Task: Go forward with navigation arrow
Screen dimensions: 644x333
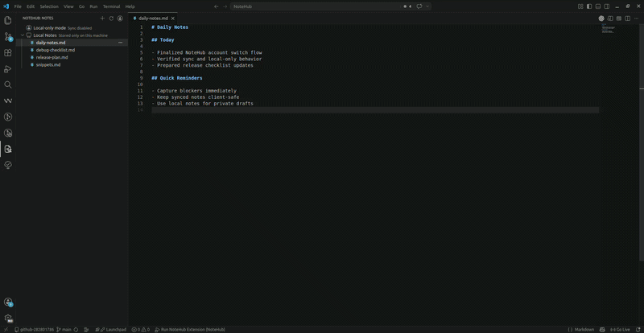Action: click(225, 6)
